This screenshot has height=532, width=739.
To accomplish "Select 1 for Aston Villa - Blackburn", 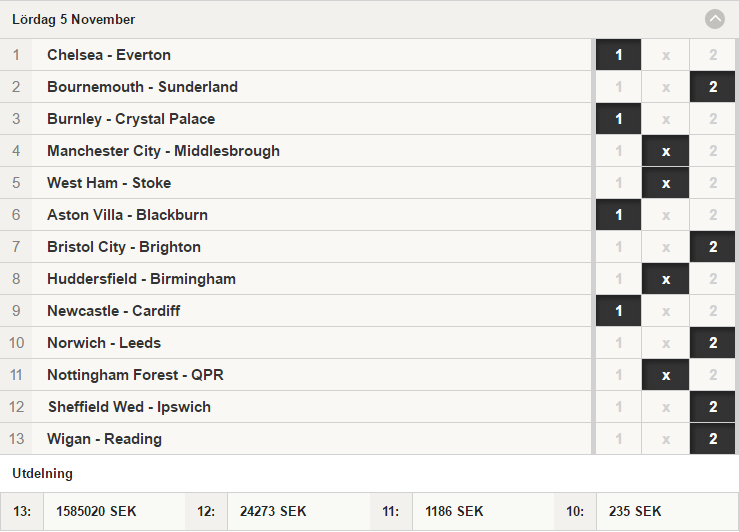I will [618, 215].
